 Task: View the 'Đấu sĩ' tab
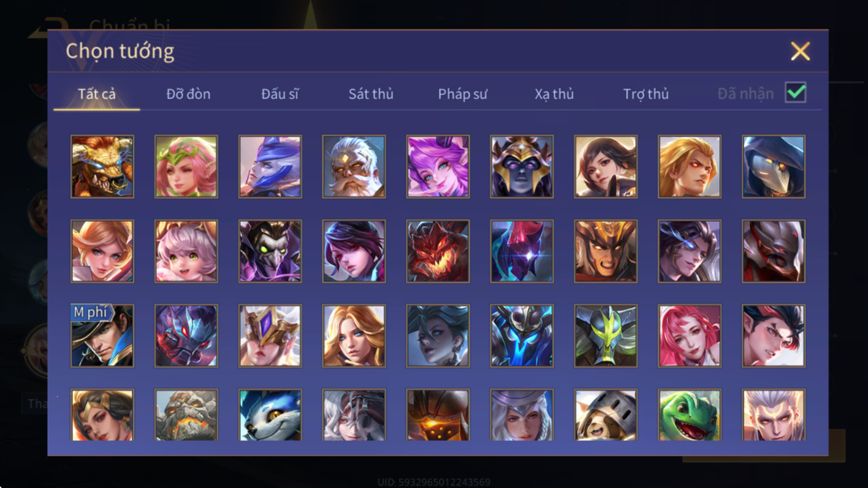(280, 94)
